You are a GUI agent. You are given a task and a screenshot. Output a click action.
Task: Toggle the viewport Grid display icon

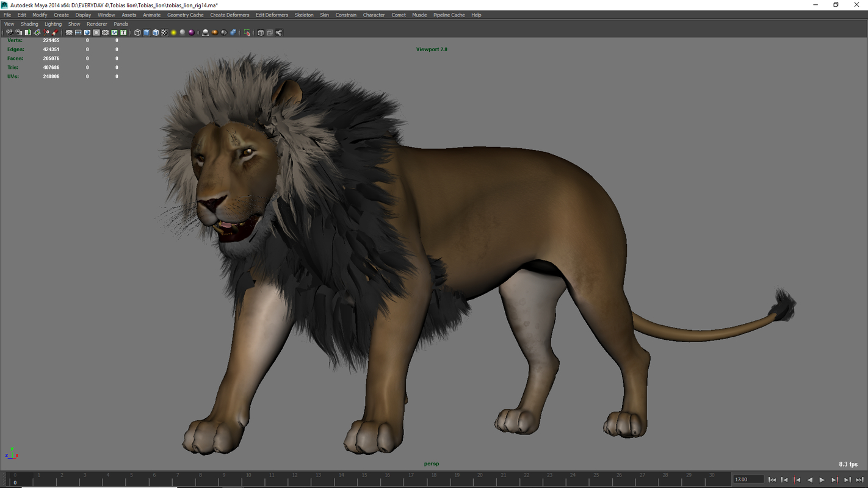[x=69, y=32]
